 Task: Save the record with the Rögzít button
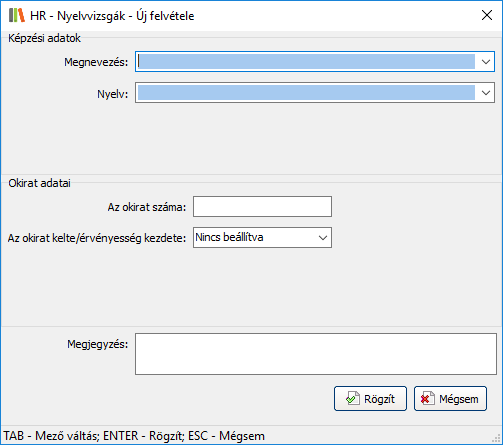point(370,399)
